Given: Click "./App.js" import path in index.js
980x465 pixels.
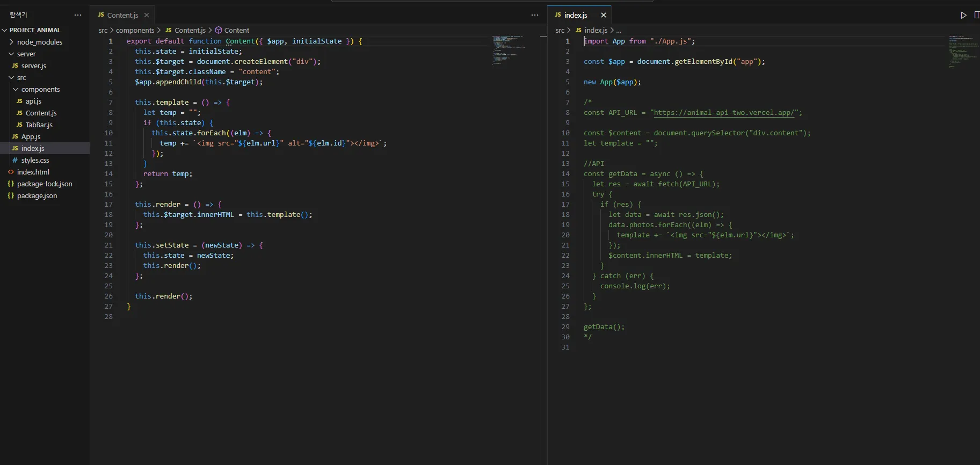Looking at the screenshot, I should pos(670,41).
